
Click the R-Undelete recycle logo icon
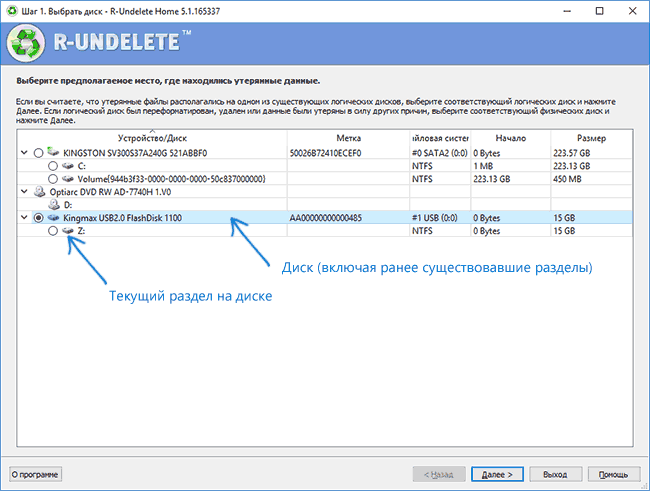tap(26, 43)
